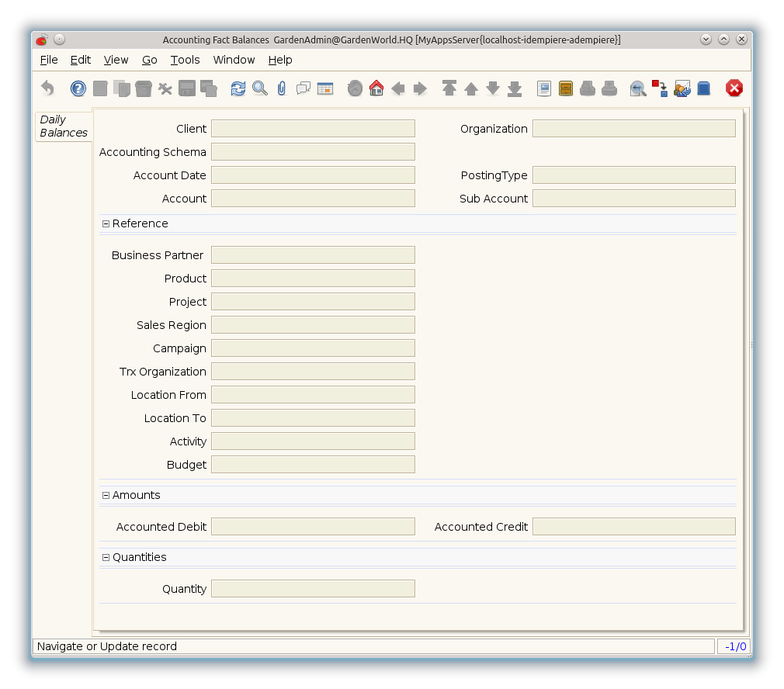Viewport: 784px width, 689px height.
Task: Toggle the grid view table icon
Action: [324, 88]
